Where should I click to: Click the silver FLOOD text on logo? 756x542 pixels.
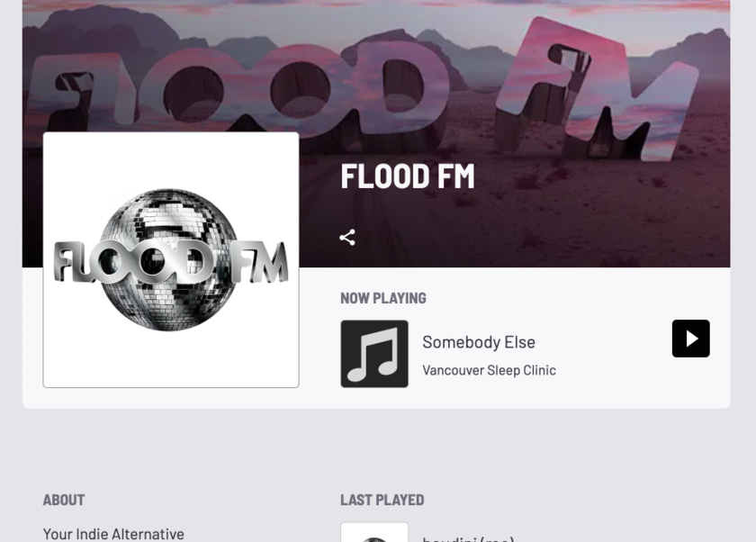132,262
